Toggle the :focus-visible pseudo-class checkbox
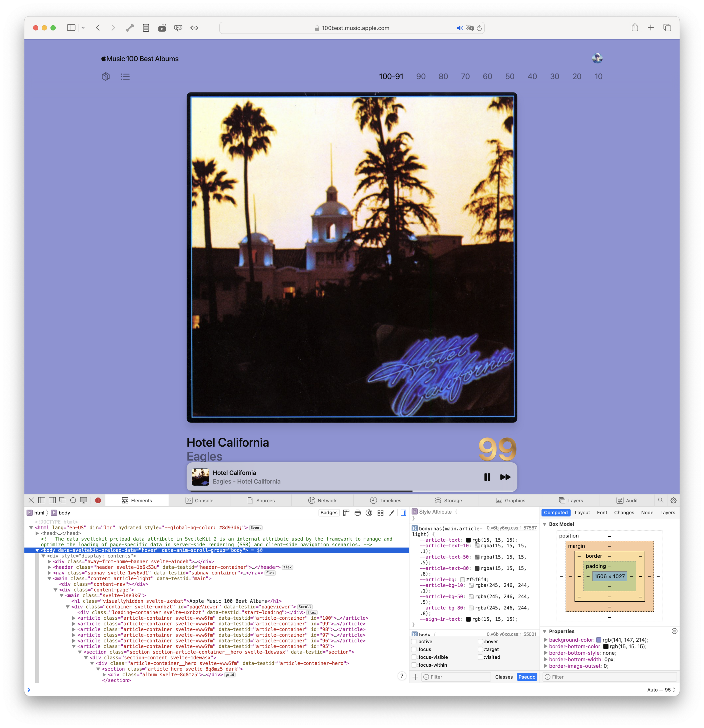This screenshot has height=728, width=704. tap(414, 657)
